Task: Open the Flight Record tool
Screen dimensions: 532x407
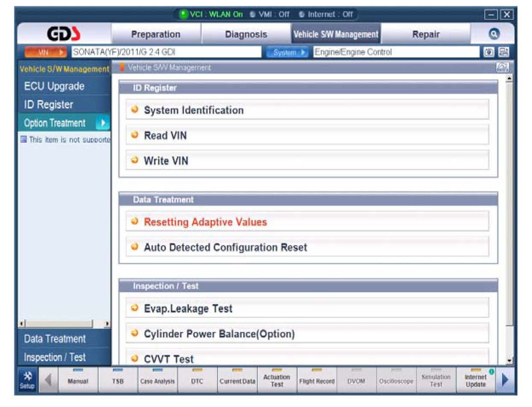Action: tap(317, 380)
